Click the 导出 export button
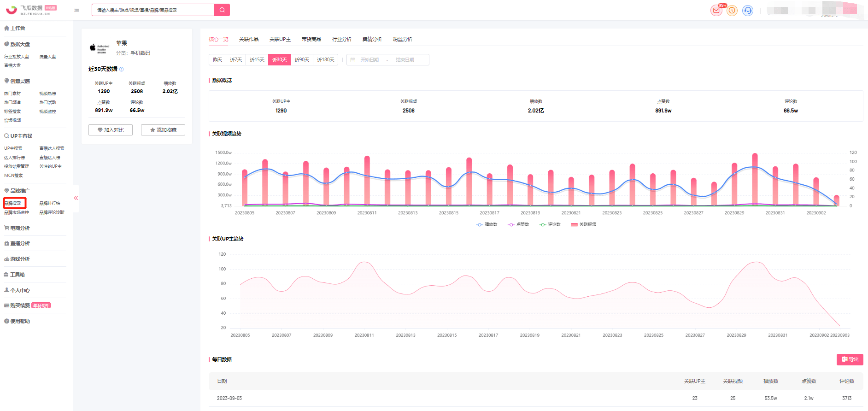This screenshot has width=868, height=411. click(x=850, y=359)
